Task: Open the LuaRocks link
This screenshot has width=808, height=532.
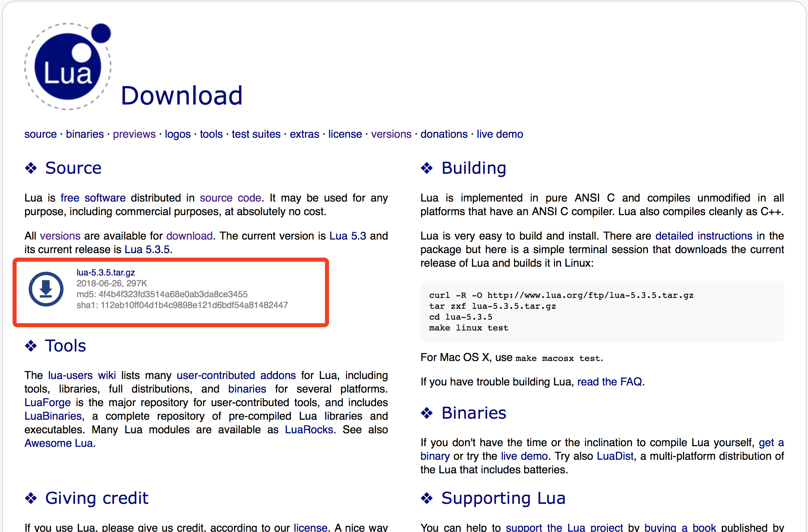Action: 309,430
